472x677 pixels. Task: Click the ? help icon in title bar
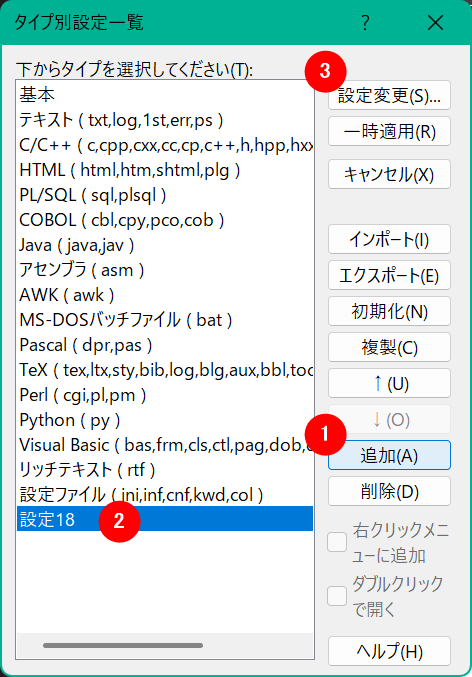coord(365,22)
